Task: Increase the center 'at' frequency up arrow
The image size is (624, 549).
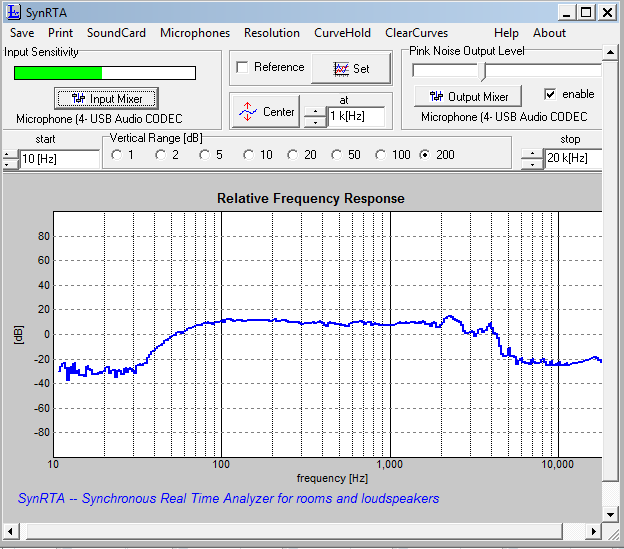Action: (x=315, y=111)
